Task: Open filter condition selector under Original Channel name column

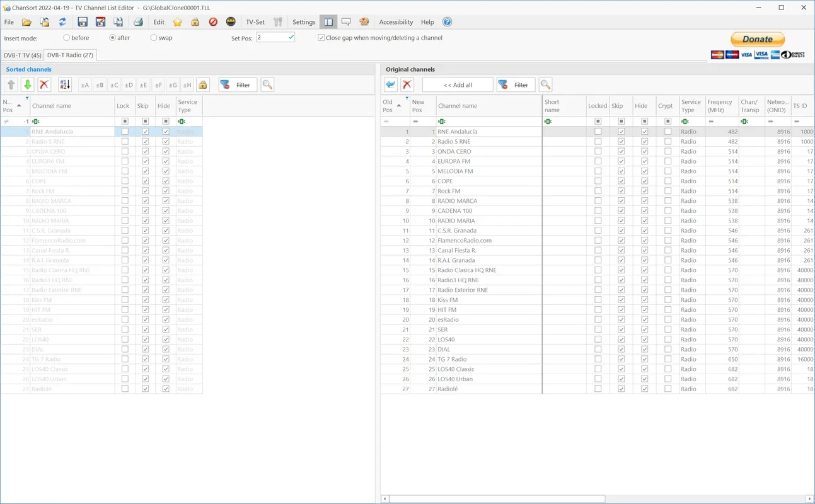Action: click(x=441, y=121)
